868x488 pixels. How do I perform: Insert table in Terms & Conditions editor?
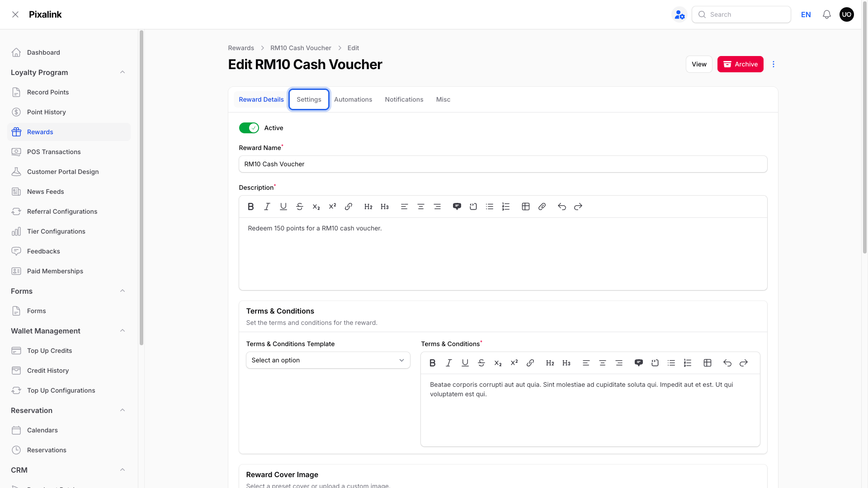pyautogui.click(x=708, y=363)
